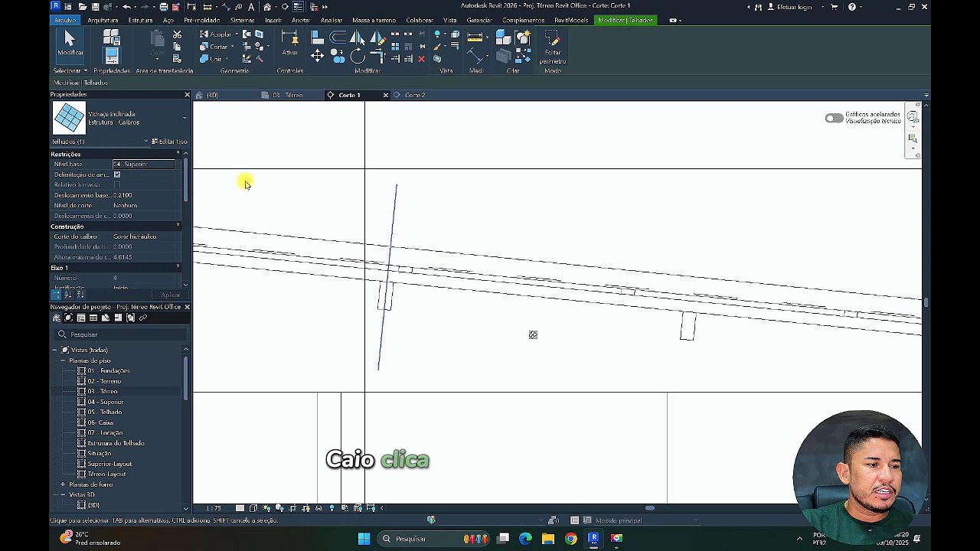Click the Unir geometry tool

pyautogui.click(x=211, y=59)
